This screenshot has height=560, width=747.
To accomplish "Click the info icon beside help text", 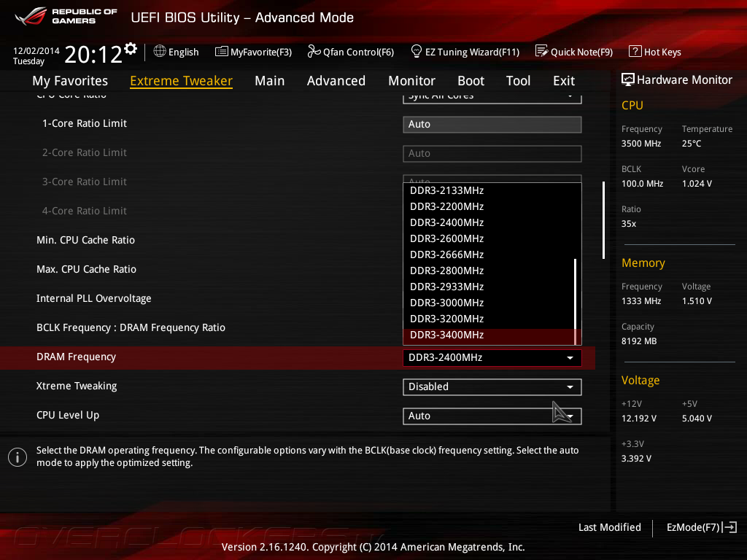I will point(18,457).
